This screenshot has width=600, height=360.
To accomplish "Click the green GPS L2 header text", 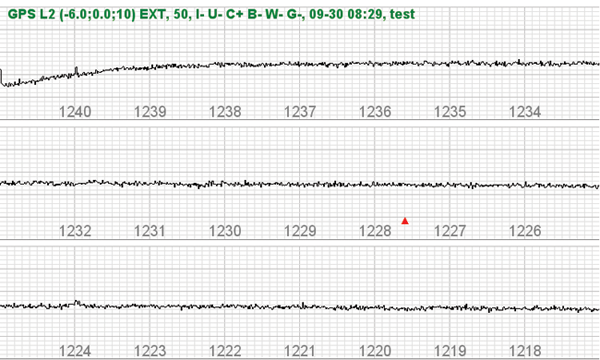I will (211, 15).
